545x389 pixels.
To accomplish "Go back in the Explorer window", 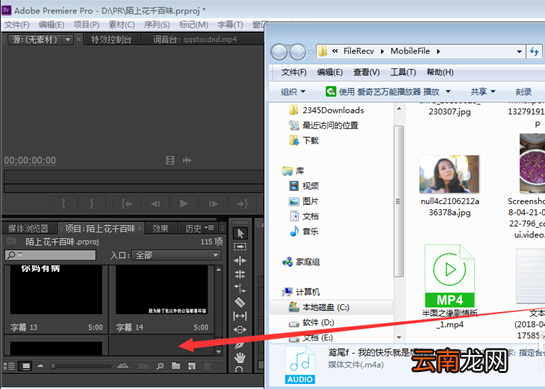I will pyautogui.click(x=279, y=52).
